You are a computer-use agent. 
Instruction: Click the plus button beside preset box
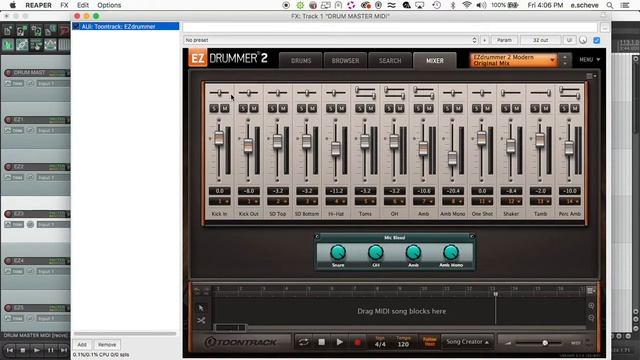[x=484, y=40]
